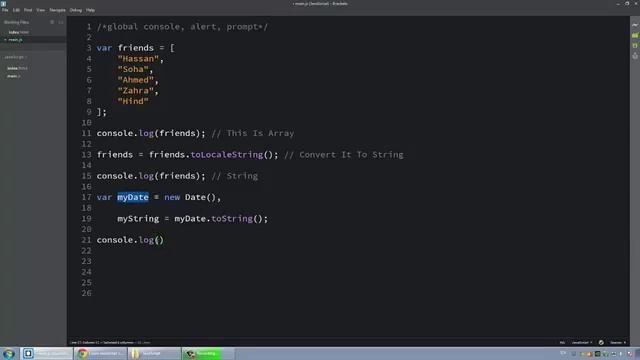Switch to the Recording taskbar button
The width and height of the screenshot is (640, 360).
(208, 353)
